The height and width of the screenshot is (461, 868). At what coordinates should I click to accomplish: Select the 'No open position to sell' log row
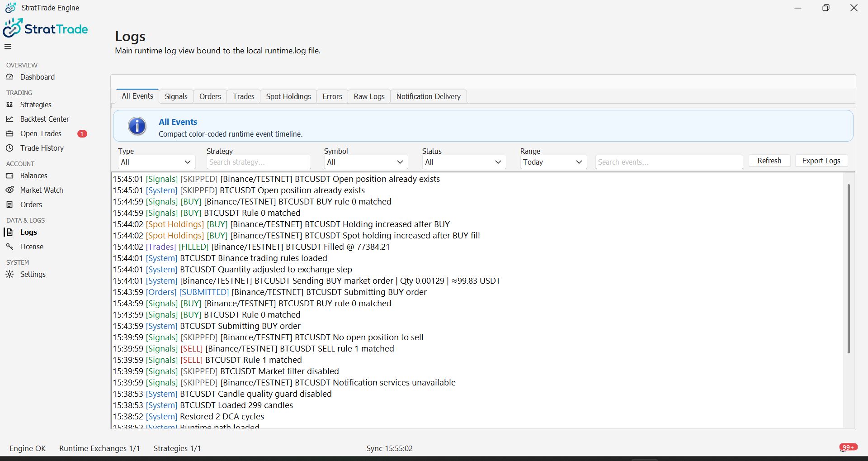pos(268,337)
